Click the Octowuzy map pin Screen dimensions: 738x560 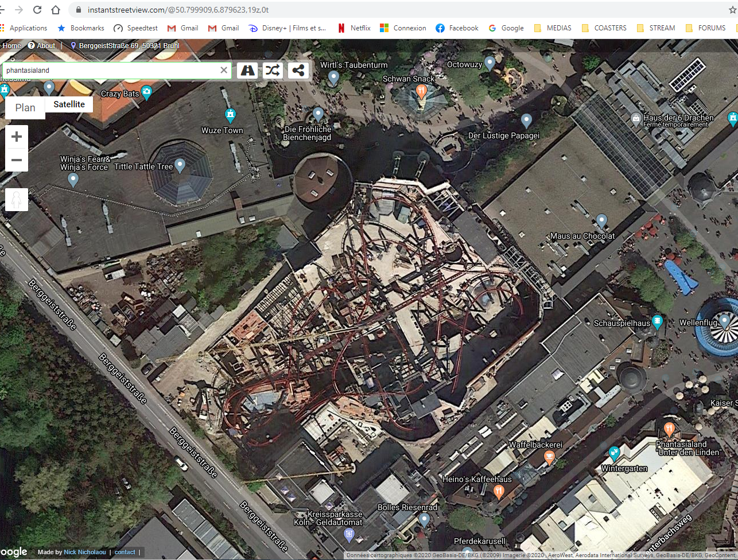[x=490, y=63]
